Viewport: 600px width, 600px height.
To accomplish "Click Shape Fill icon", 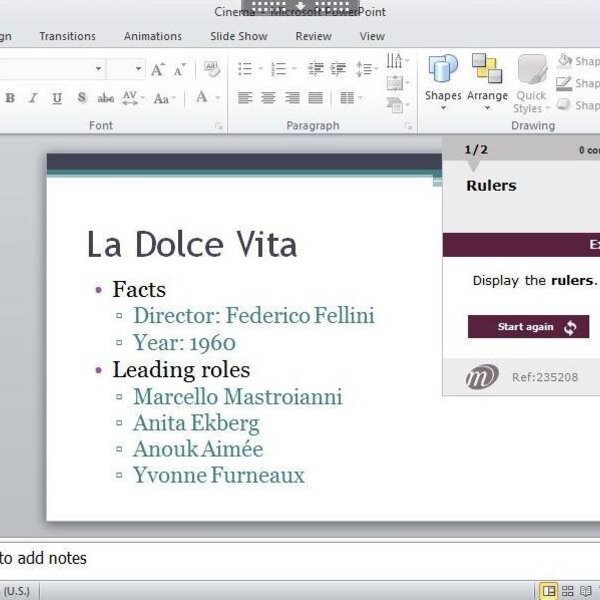I will [564, 61].
